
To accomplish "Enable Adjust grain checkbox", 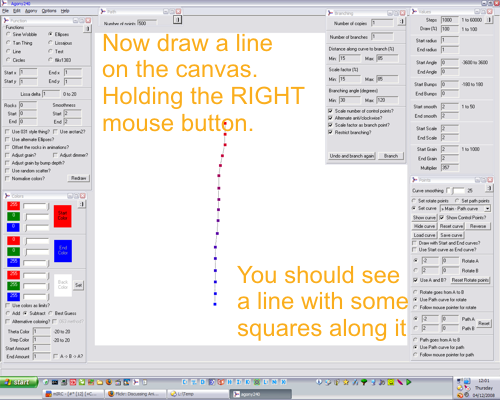I will (7, 155).
